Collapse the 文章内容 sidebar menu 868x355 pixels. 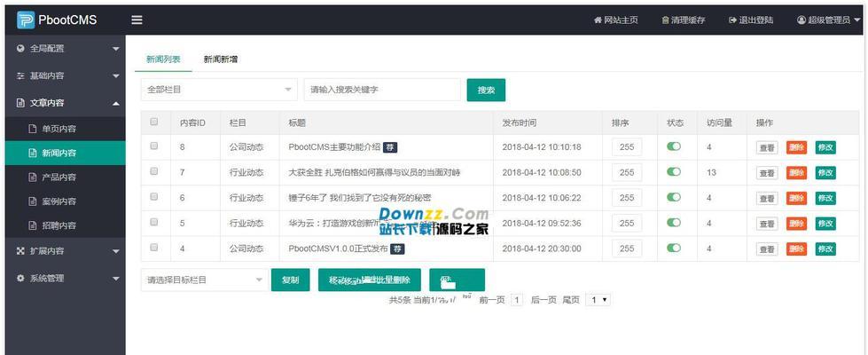[x=66, y=103]
